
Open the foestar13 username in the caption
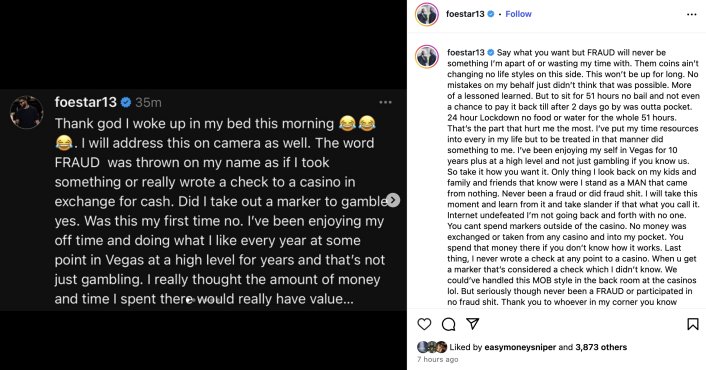click(x=466, y=53)
